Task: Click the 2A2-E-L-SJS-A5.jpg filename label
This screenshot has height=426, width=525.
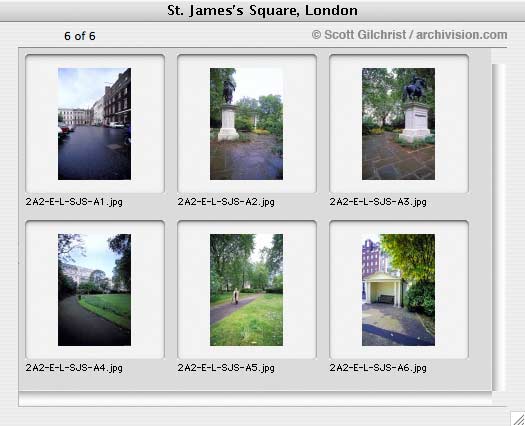Action: (226, 368)
